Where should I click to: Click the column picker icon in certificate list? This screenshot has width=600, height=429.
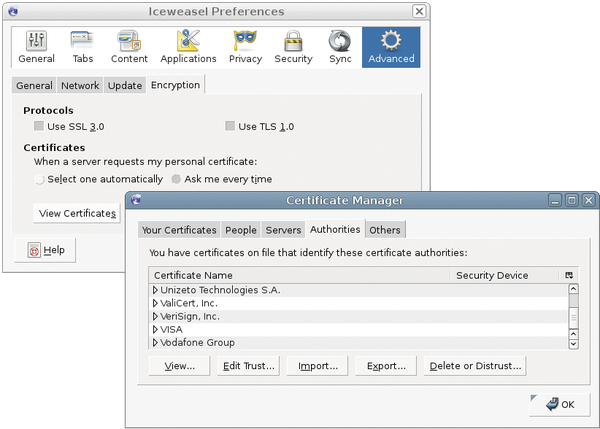(569, 275)
